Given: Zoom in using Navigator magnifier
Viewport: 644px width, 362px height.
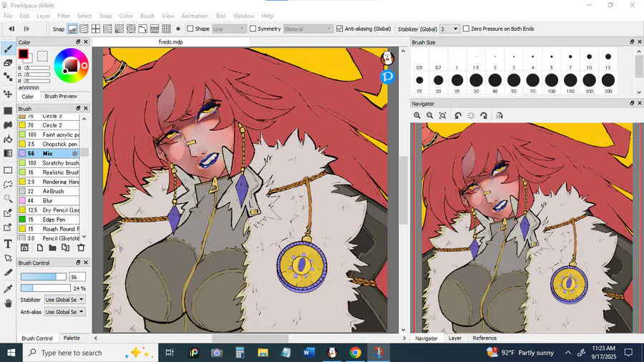Looking at the screenshot, I should point(417,116).
